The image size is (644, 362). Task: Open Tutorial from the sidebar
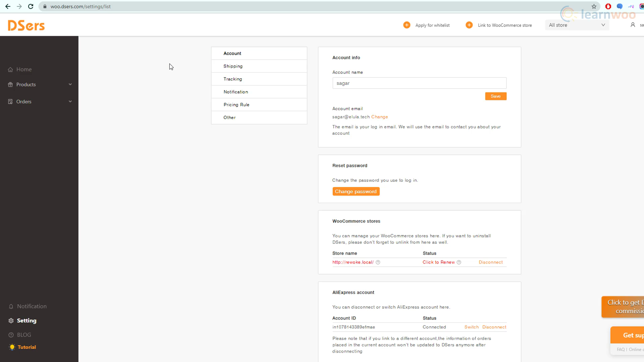27,347
